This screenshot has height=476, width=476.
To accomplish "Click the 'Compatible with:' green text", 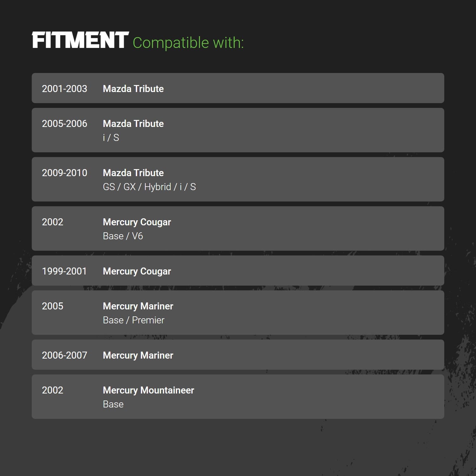I will (x=188, y=43).
